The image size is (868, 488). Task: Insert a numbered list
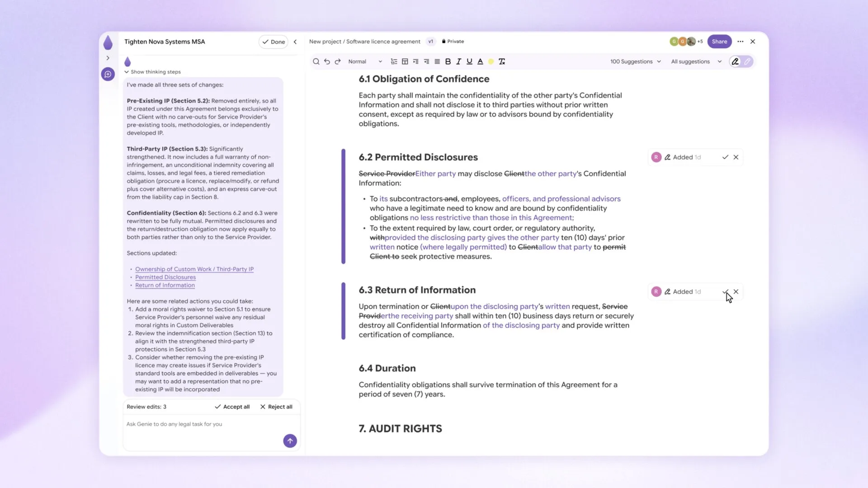pos(394,61)
